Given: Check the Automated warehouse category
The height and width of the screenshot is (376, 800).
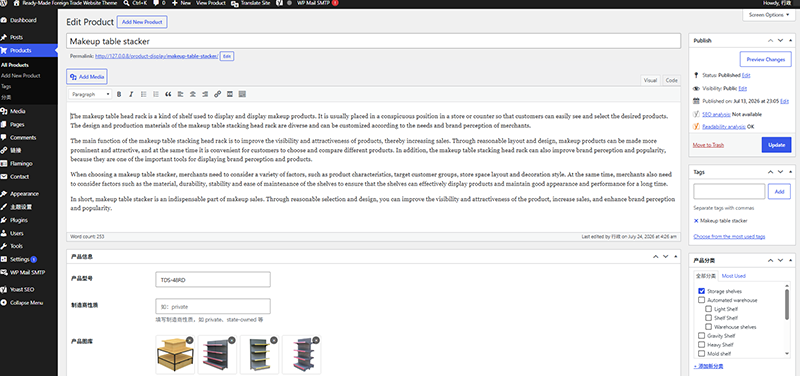Looking at the screenshot, I should pyautogui.click(x=702, y=300).
